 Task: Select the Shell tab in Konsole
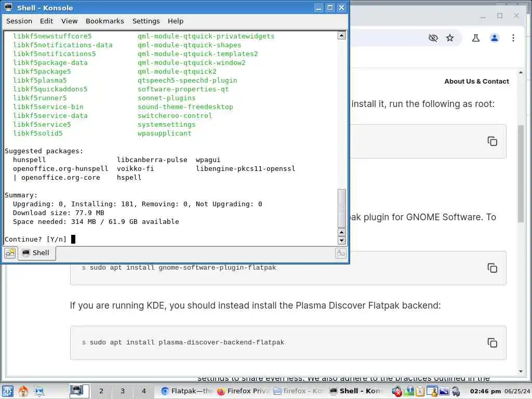[x=36, y=253]
